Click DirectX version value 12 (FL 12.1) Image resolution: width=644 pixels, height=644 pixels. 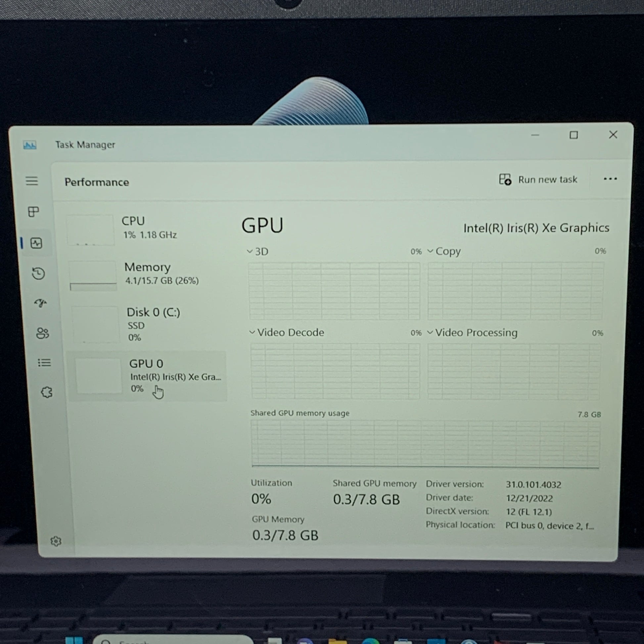529,512
